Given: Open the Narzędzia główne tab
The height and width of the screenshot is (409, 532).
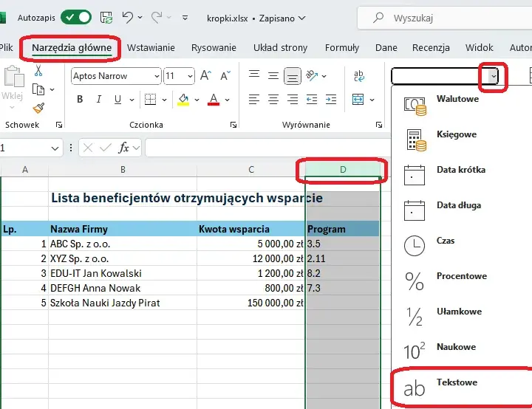Looking at the screenshot, I should point(72,48).
